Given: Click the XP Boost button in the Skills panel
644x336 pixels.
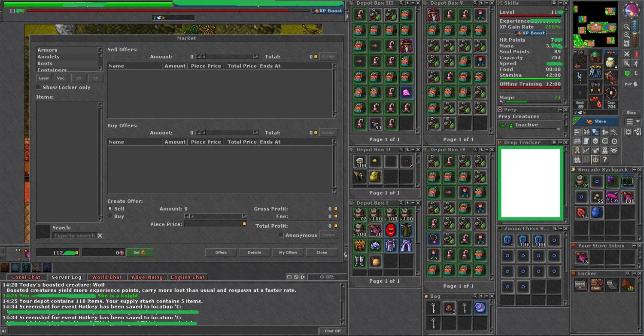Looking at the screenshot, I should pyautogui.click(x=530, y=33).
